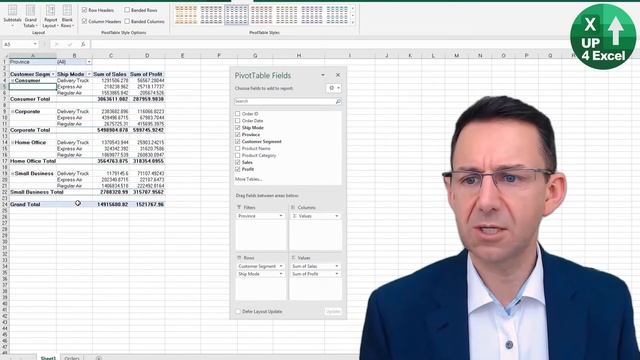
Task: Uncheck the Ship Mode field
Action: click(x=238, y=128)
